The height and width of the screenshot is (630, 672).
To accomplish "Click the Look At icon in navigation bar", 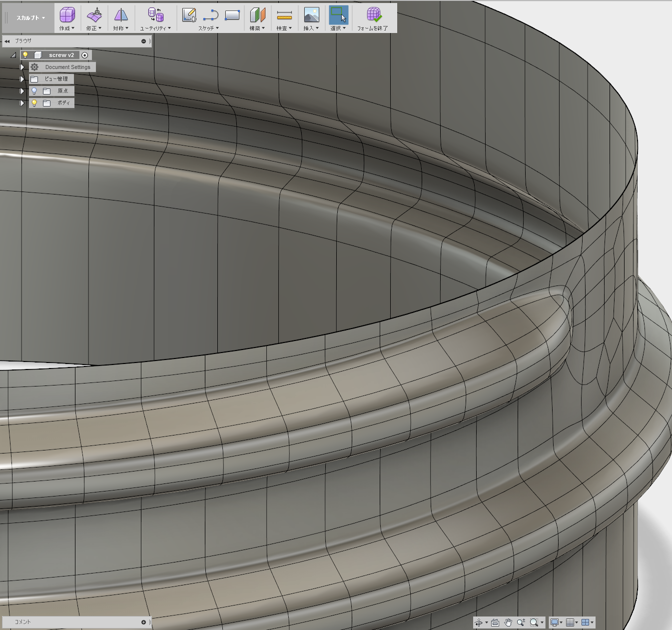I will click(x=495, y=622).
